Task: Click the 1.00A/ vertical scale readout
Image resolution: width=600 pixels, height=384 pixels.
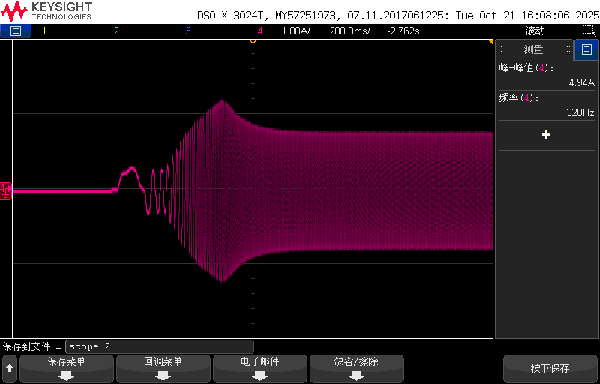Action: point(297,31)
